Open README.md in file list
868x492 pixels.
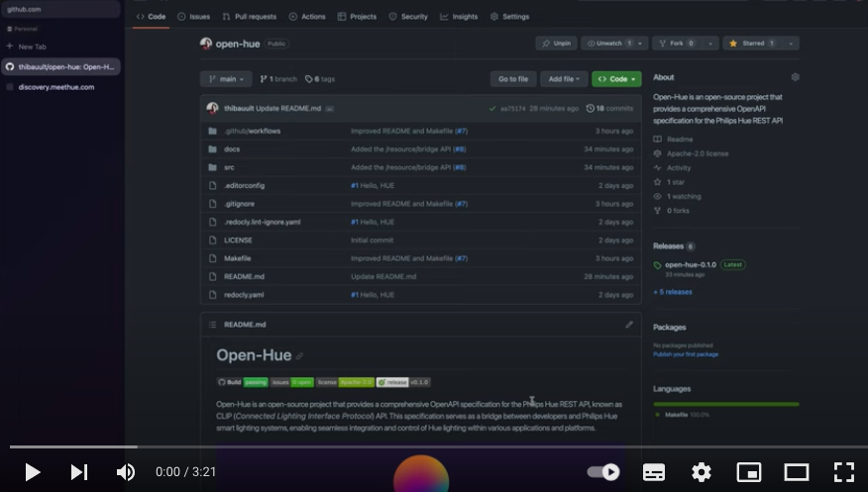point(244,277)
